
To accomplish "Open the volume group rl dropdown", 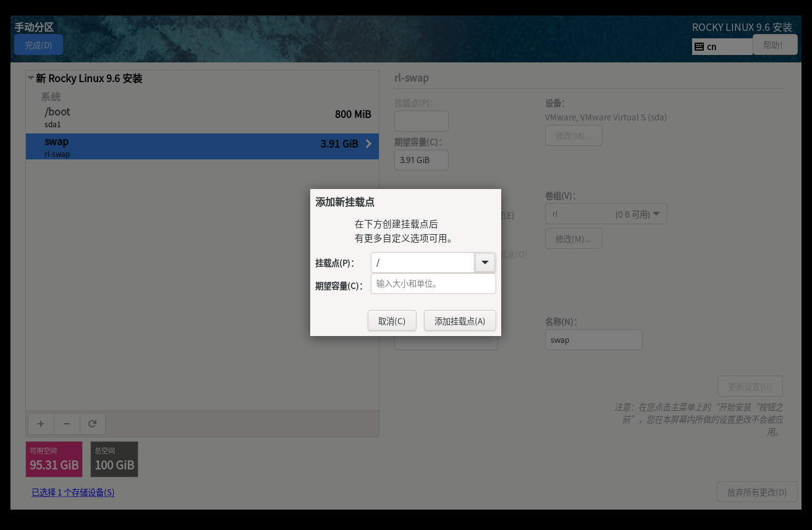I will 606,214.
